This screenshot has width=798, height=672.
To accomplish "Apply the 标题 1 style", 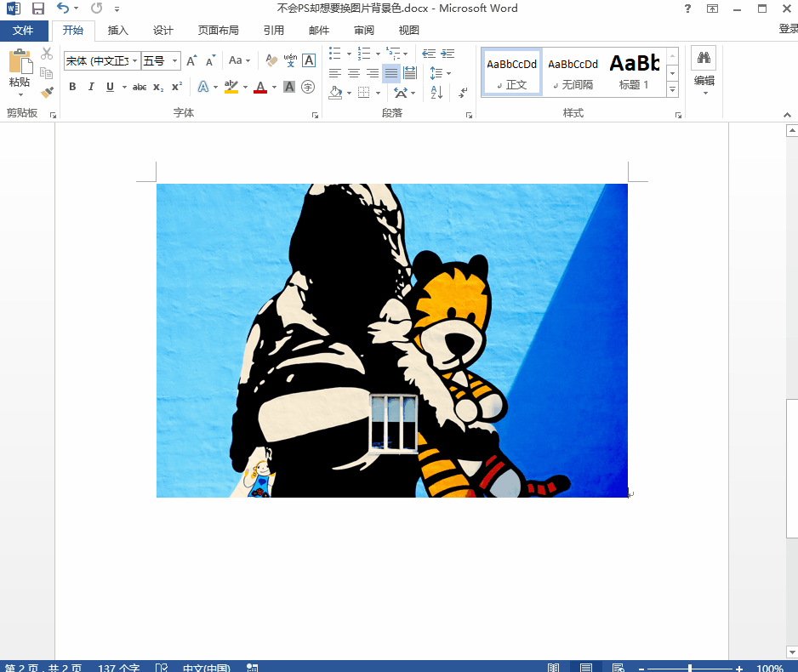I will tap(634, 72).
